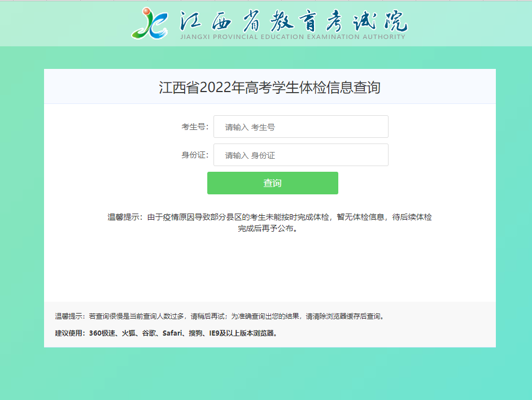This screenshot has height=400, width=532.
Task: Click the heading 江西省2022年高考学生体检信息查询
Action: tap(269, 88)
